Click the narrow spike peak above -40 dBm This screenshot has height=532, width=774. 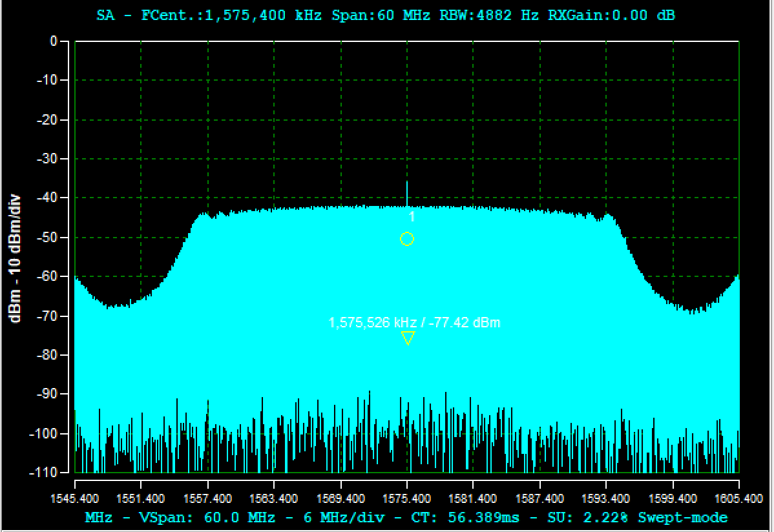(x=407, y=194)
